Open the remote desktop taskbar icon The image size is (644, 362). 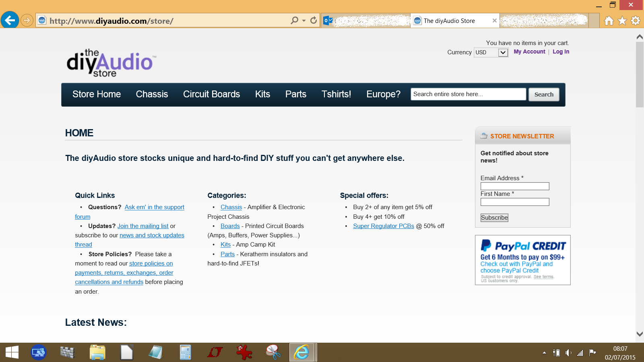(x=39, y=353)
